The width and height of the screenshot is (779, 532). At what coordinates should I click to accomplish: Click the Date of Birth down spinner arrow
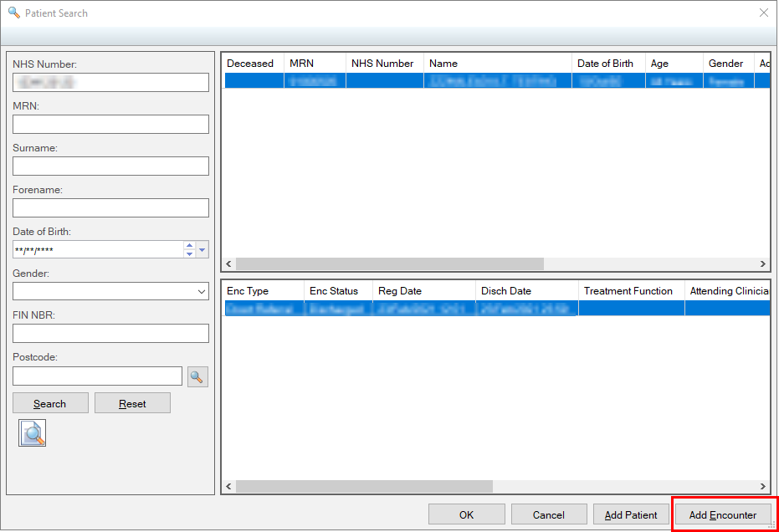[x=189, y=253]
